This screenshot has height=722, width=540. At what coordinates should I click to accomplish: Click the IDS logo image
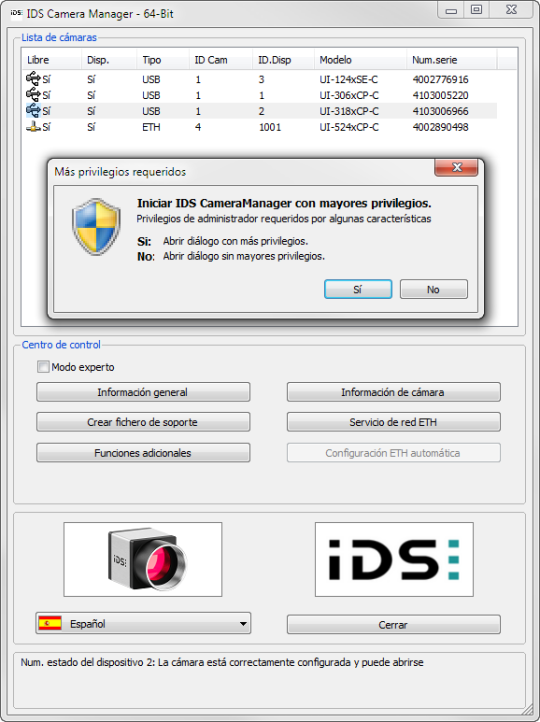(394, 559)
